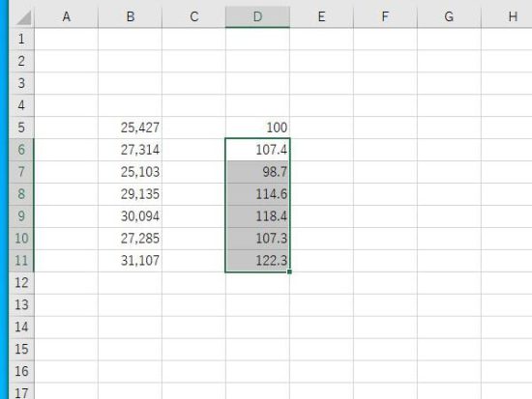This screenshot has width=532, height=399.
Task: Select column A header
Action: (x=66, y=16)
